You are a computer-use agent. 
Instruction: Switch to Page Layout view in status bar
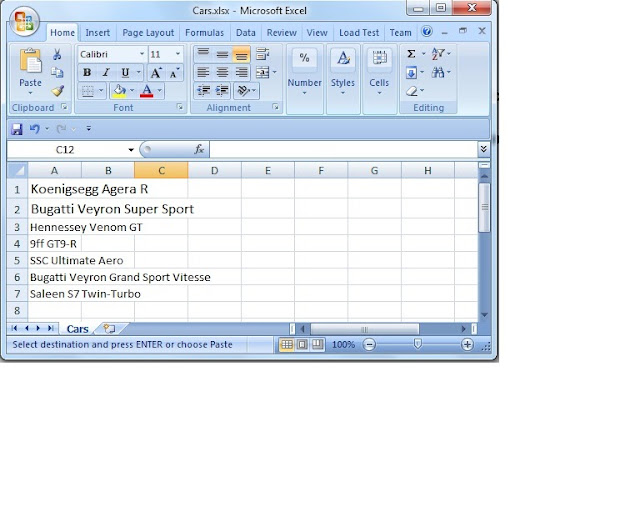tap(302, 345)
